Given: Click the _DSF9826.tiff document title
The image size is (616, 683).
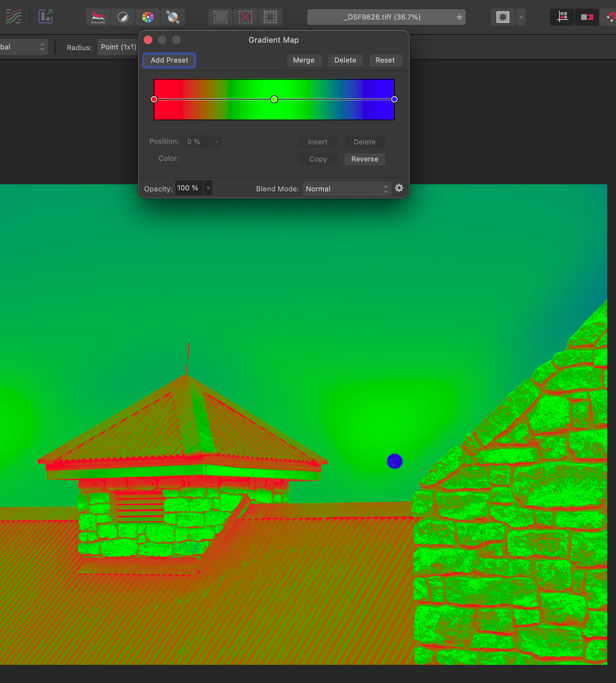Looking at the screenshot, I should pos(382,17).
